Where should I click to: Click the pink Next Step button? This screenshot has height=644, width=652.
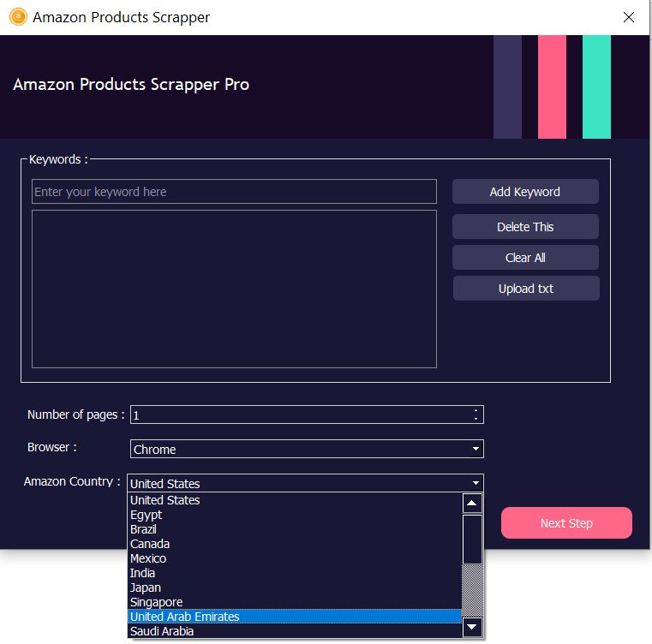[566, 523]
